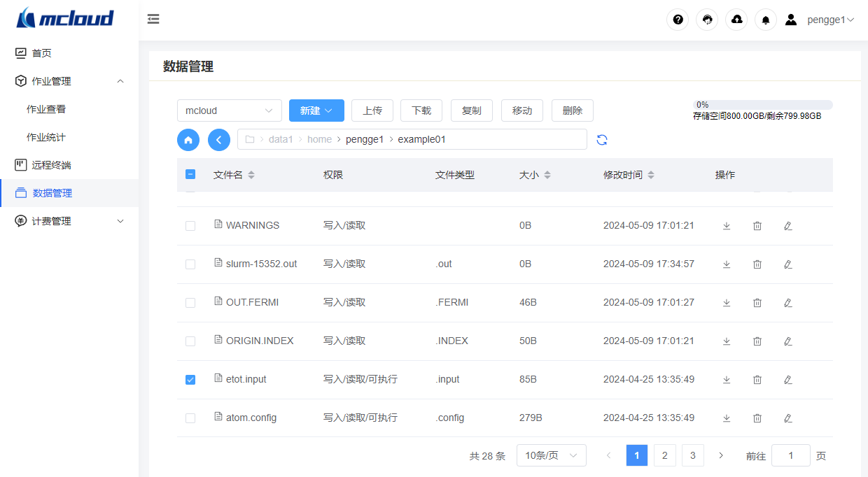Click the 上传 upload button
Image resolution: width=868 pixels, height=477 pixels.
pos(372,111)
